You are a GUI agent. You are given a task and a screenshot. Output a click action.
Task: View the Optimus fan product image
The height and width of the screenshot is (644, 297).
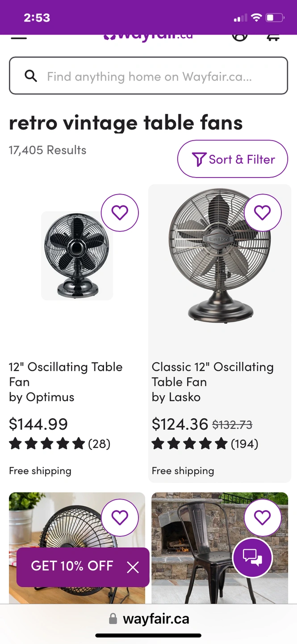77,255
